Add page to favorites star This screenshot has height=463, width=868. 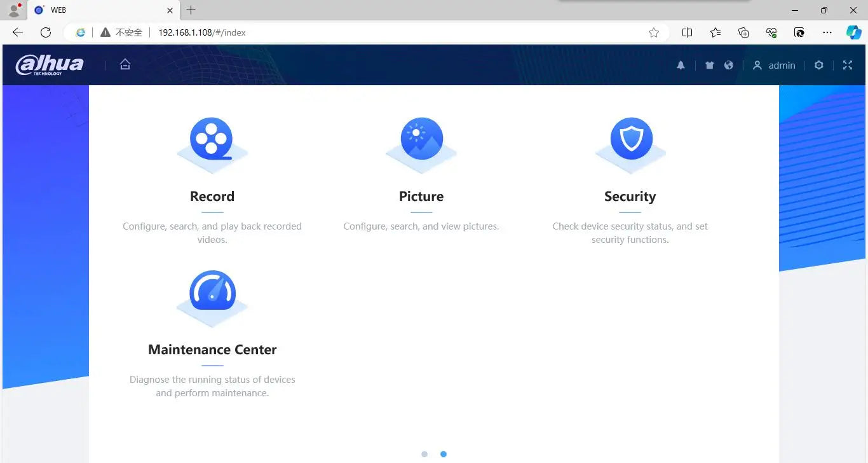coord(654,32)
